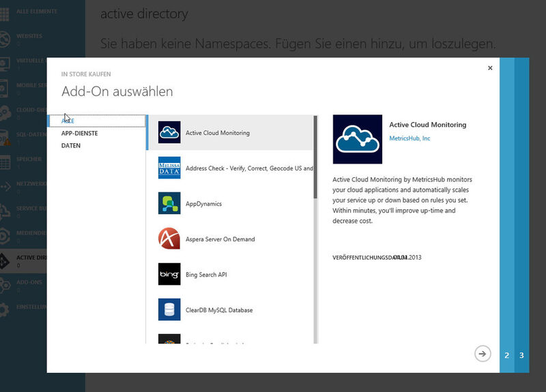
Task: Click Aspera Server On Demand entry text
Action: (220, 239)
